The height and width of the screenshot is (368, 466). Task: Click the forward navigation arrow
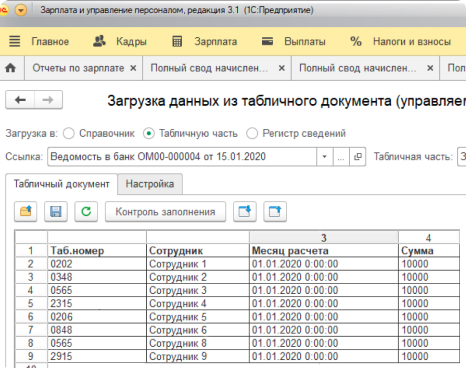[48, 100]
